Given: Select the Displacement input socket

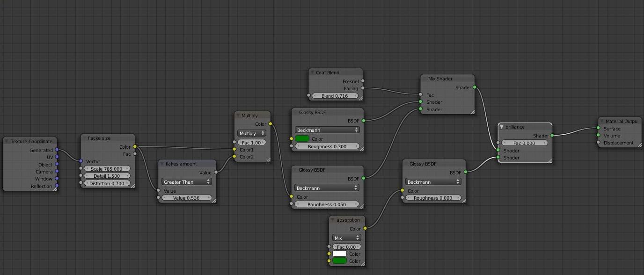Looking at the screenshot, I should [x=598, y=143].
